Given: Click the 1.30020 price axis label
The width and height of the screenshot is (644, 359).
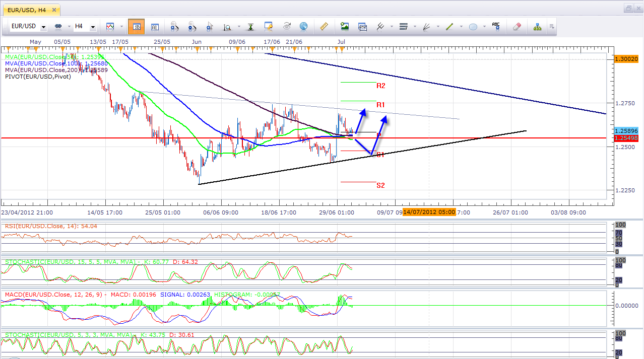Looking at the screenshot, I should pos(627,59).
